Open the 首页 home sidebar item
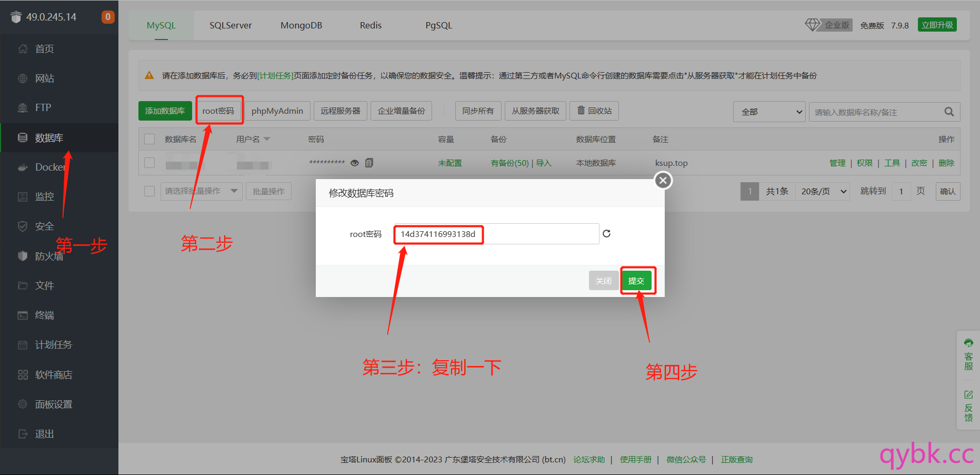This screenshot has height=475, width=980. [59, 49]
